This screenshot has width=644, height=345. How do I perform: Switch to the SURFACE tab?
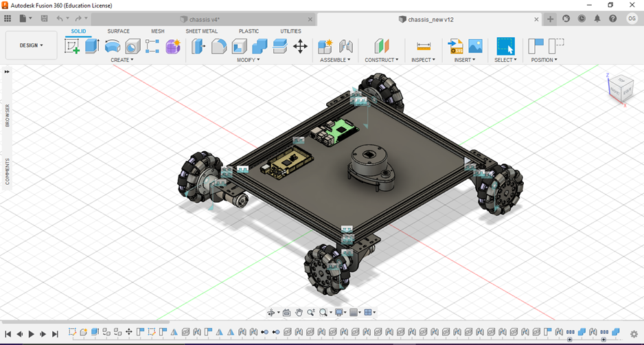point(118,31)
